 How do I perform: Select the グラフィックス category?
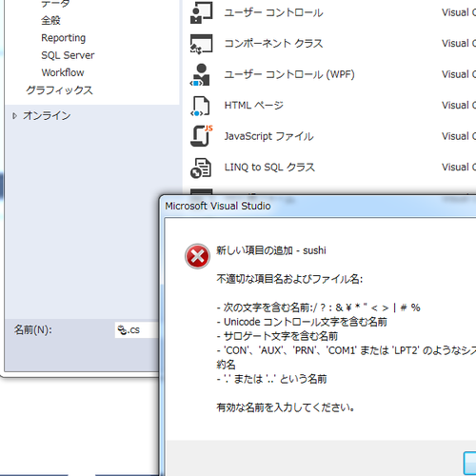click(59, 90)
